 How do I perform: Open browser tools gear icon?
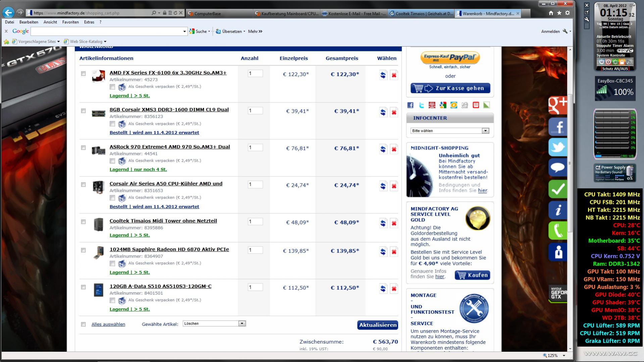point(567,13)
